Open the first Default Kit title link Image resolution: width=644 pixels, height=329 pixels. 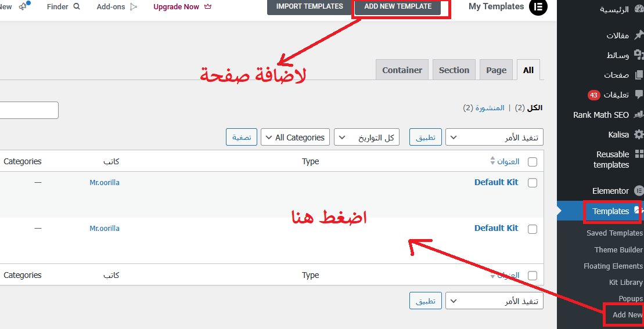pos(496,182)
